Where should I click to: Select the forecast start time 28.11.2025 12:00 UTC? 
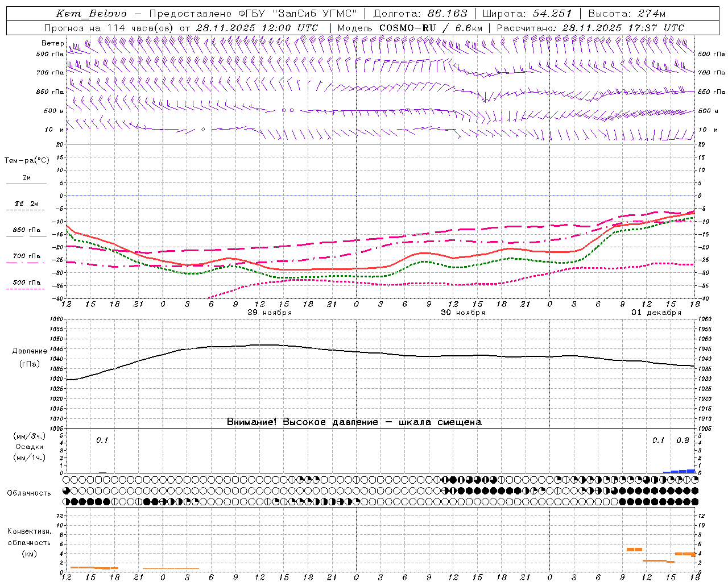click(257, 28)
